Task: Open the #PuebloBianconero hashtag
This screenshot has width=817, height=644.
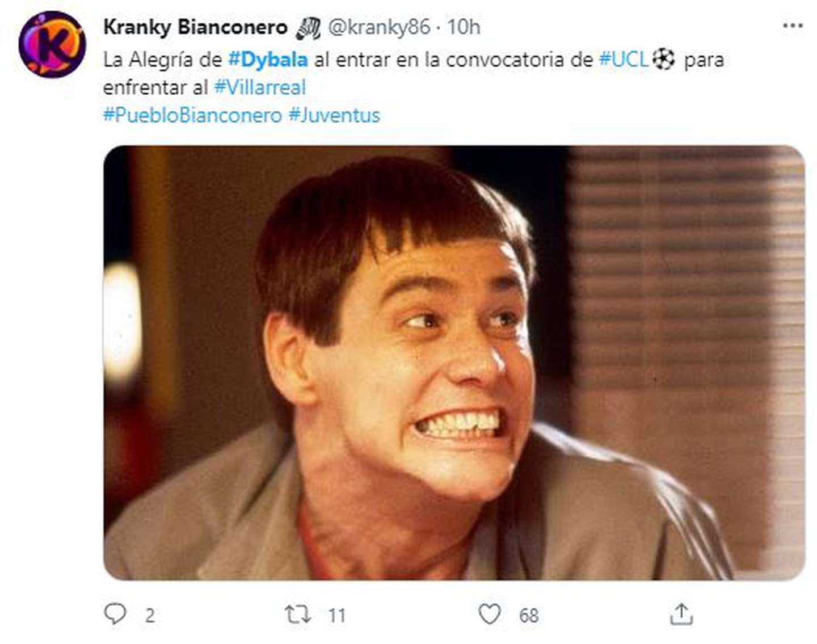Action: pos(192,115)
